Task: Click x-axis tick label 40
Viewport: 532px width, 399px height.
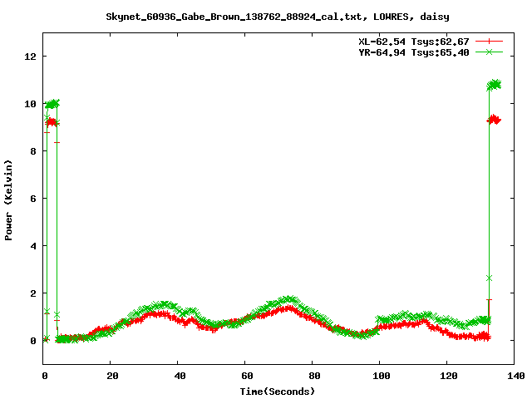Action: click(180, 376)
